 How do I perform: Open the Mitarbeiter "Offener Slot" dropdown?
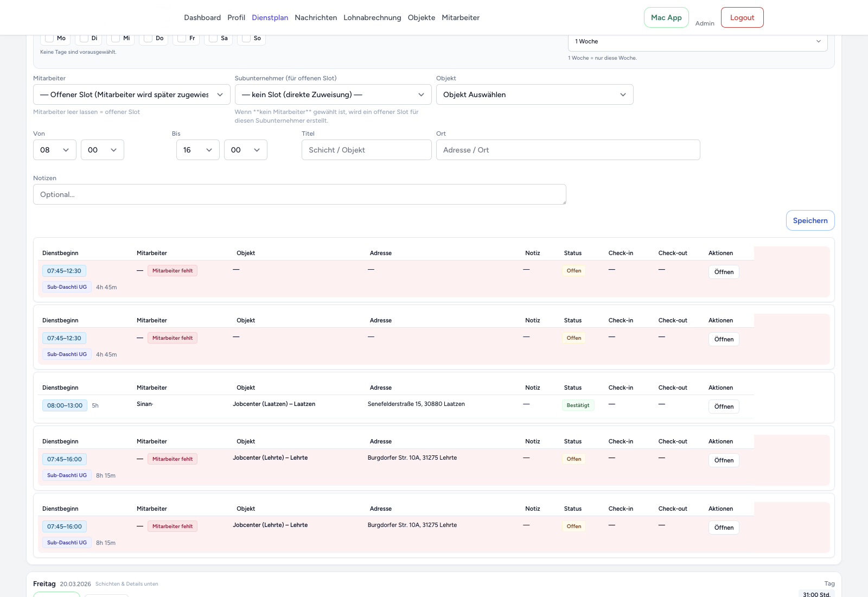coord(131,94)
